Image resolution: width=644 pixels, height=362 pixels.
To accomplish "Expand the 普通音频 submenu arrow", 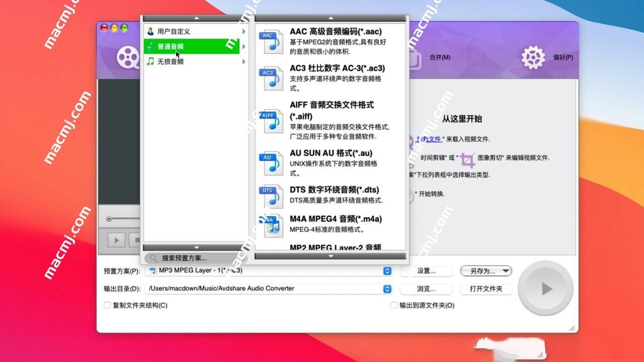I will [244, 46].
